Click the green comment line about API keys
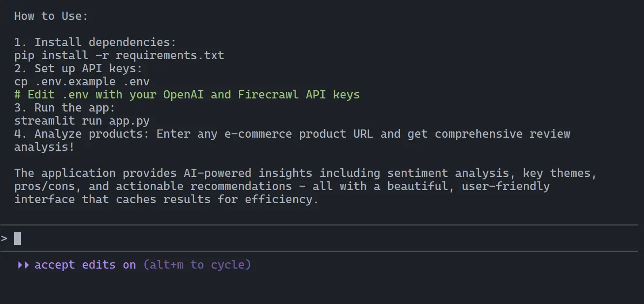Image resolution: width=644 pixels, height=304 pixels. pos(187,94)
